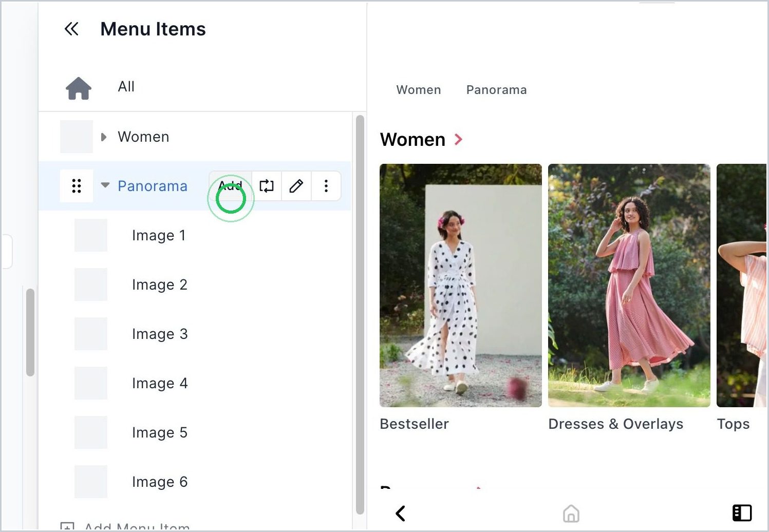Viewport: 769px width, 532px height.
Task: Select Image 6 in the menu tree
Action: click(160, 482)
